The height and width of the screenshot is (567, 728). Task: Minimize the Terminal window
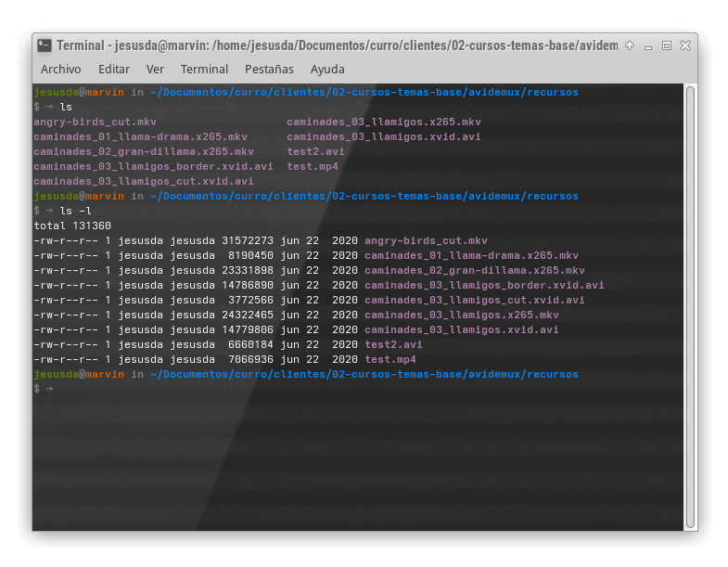[x=648, y=46]
